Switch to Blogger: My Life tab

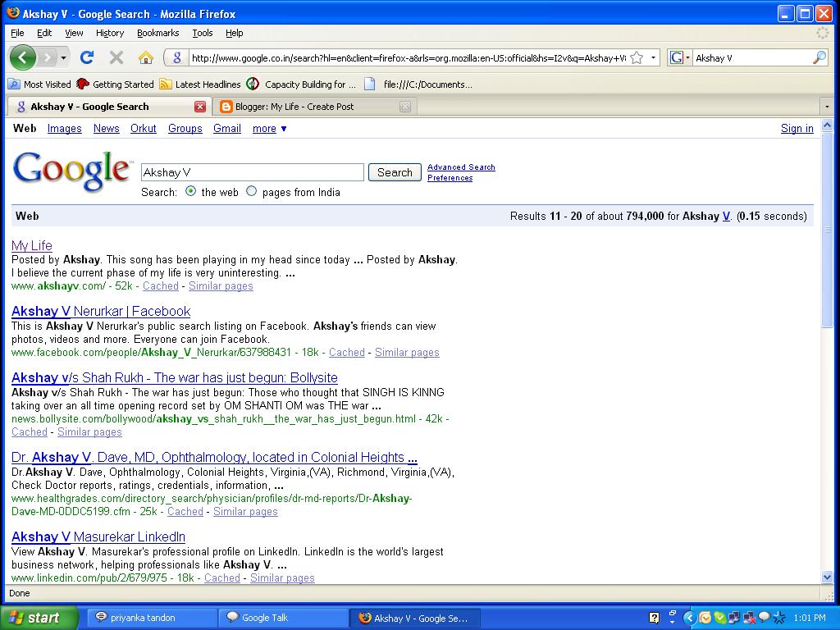[x=294, y=107]
